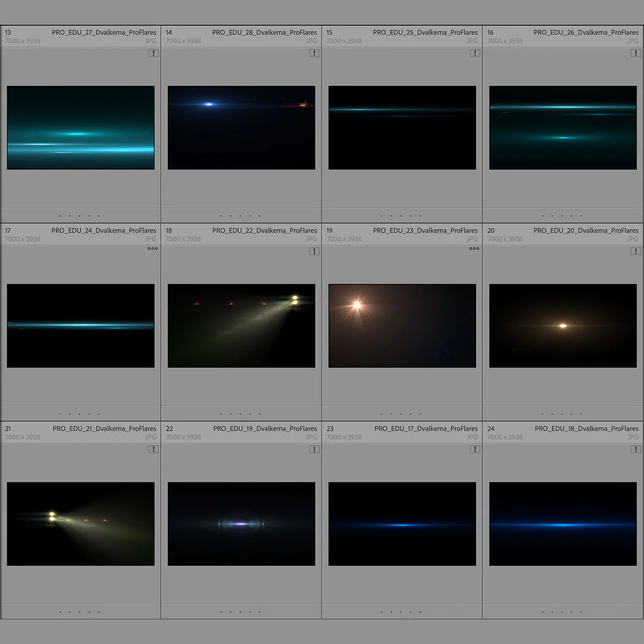The image size is (644, 644).
Task: Click the PRO_EDU_28_Dvalkema_ProFlares file name
Action: [265, 32]
